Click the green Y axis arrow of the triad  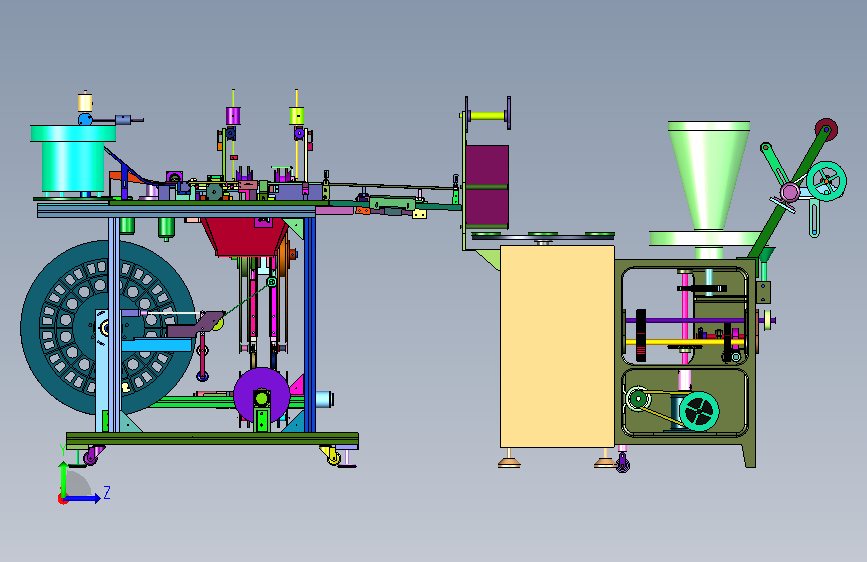tap(64, 478)
